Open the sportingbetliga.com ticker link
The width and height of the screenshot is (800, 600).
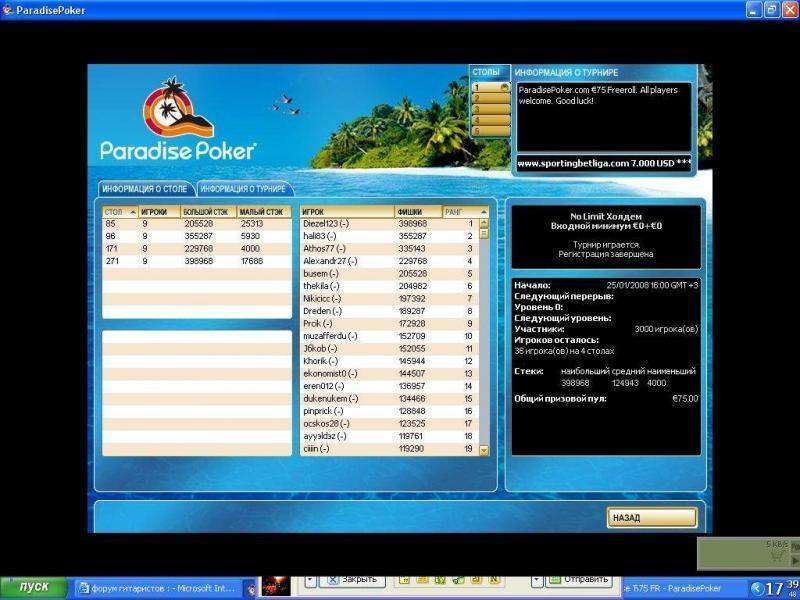(x=604, y=163)
